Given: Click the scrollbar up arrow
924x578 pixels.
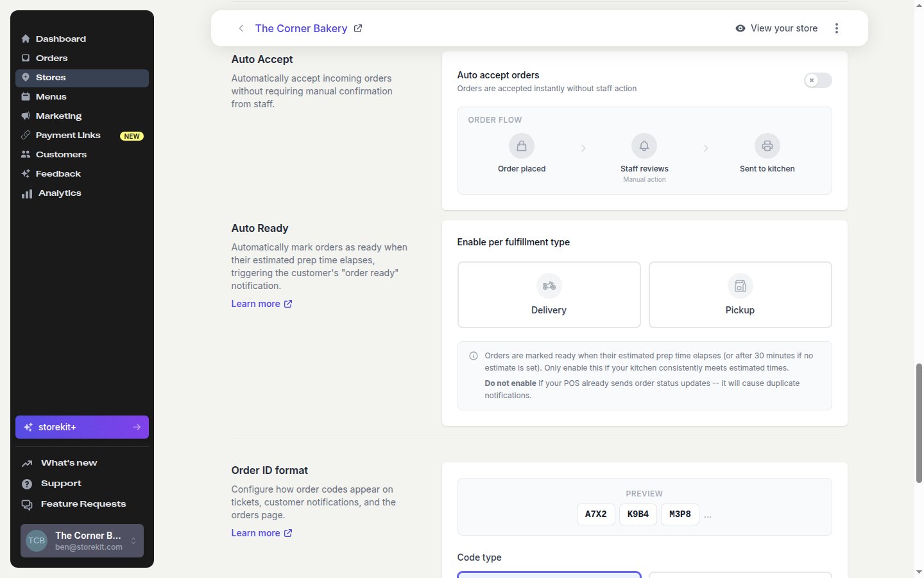Looking at the screenshot, I should 919,4.
